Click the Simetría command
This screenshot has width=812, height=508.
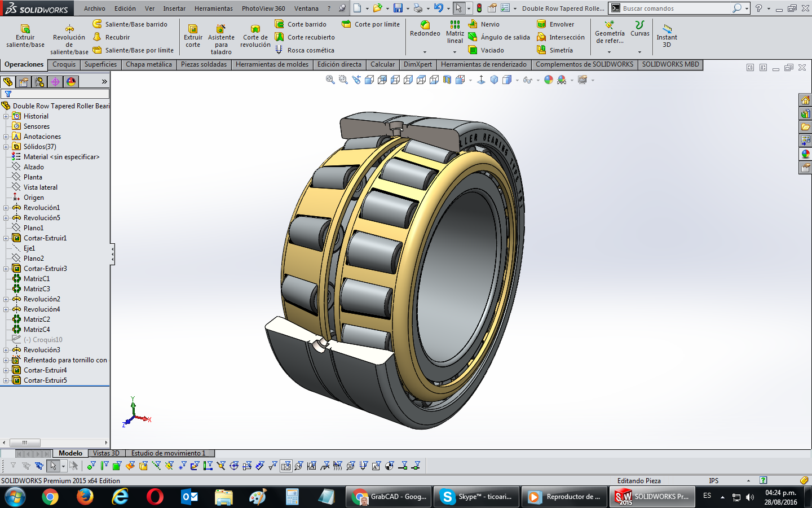pyautogui.click(x=555, y=50)
